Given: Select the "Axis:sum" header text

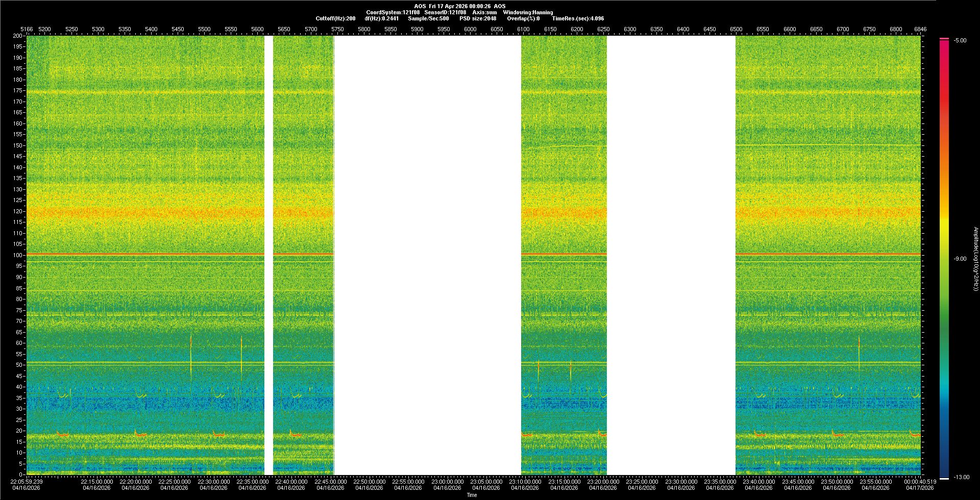Looking at the screenshot, I should 484,12.
